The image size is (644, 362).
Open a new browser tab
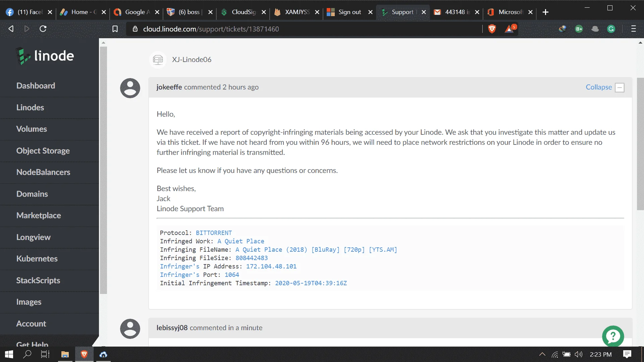click(x=546, y=12)
